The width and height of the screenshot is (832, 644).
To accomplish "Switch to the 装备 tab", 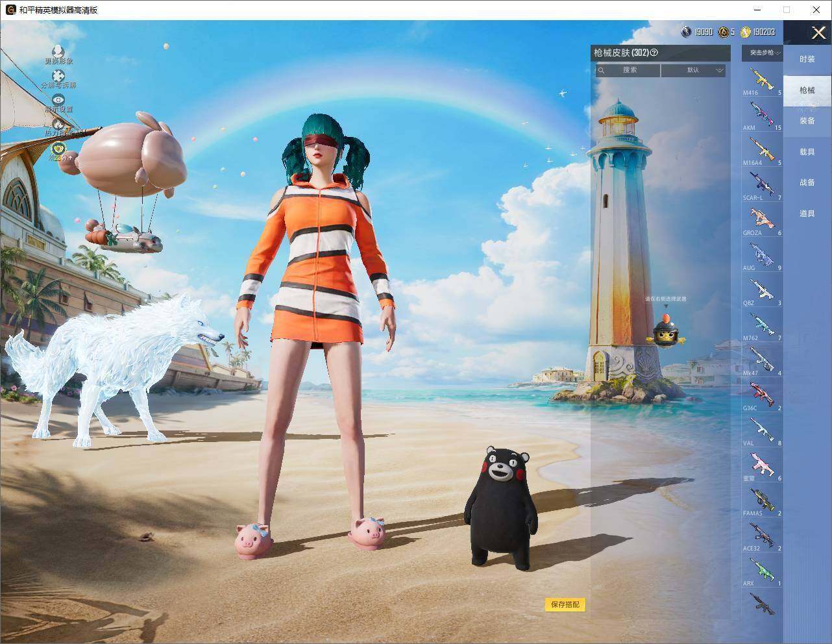I will 807,121.
